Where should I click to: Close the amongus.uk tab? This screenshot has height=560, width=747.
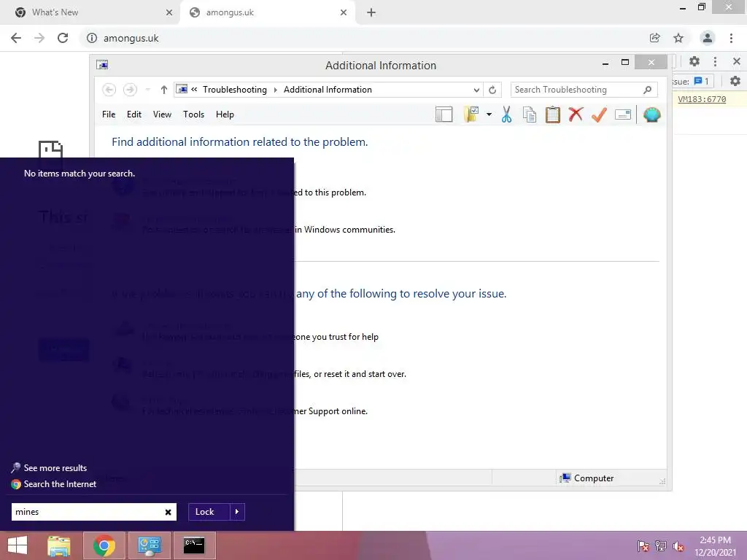pos(344,12)
